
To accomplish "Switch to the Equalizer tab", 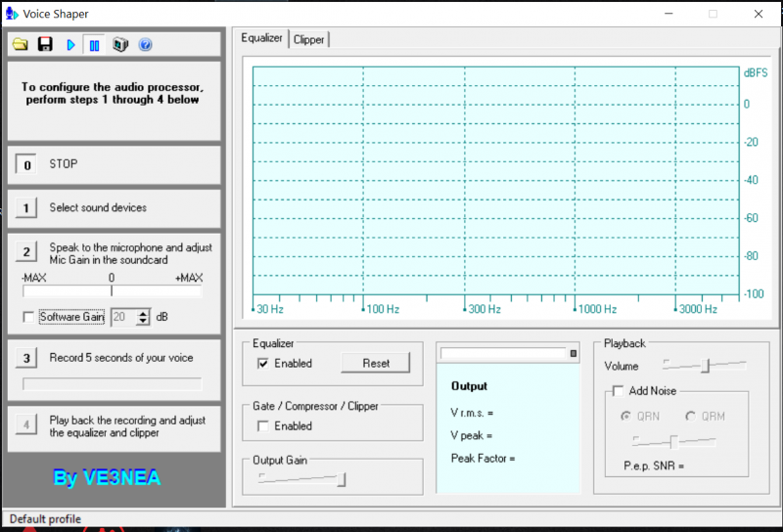I will click(261, 38).
